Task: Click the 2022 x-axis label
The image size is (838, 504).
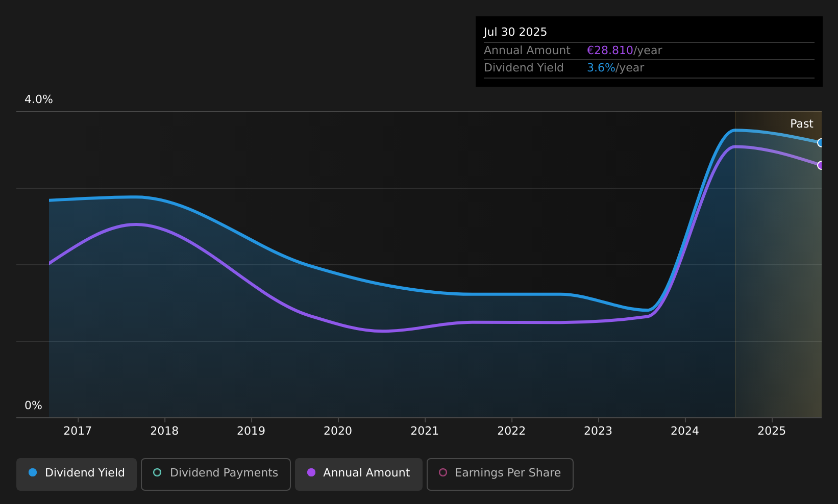Action: pos(511,431)
